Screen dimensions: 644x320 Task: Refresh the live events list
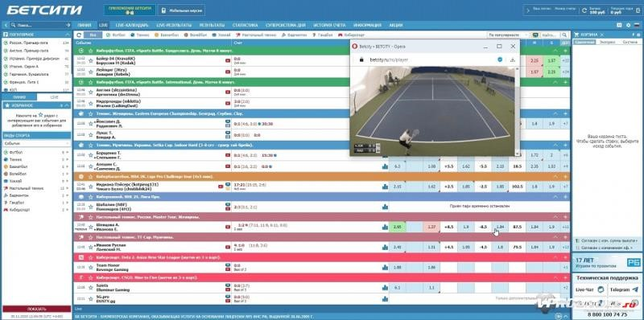point(79,35)
